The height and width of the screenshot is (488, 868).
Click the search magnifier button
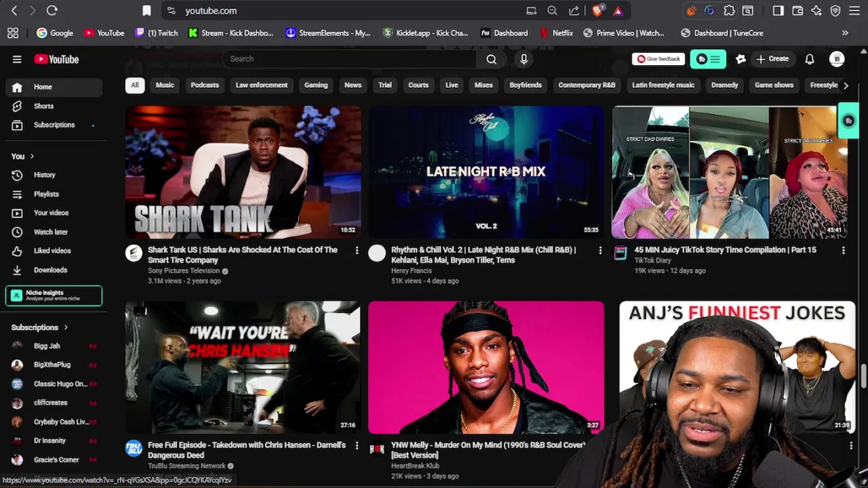pyautogui.click(x=491, y=59)
